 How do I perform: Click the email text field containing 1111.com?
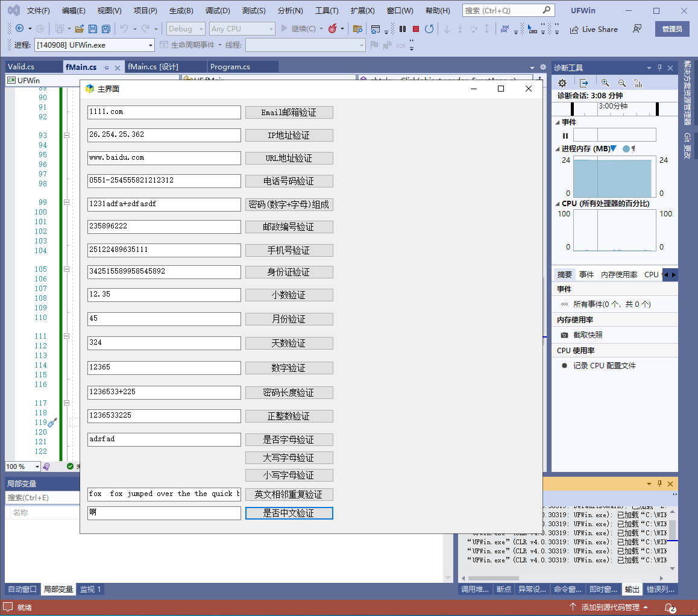[x=165, y=112]
